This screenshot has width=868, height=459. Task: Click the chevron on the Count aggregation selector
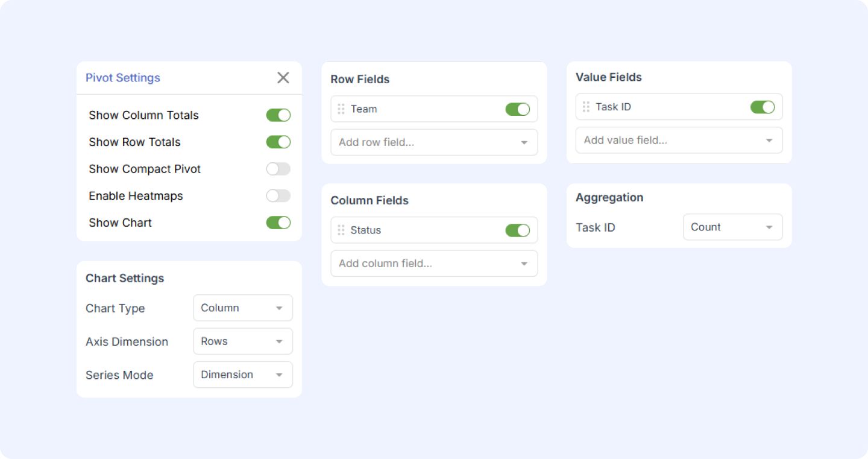click(x=769, y=227)
